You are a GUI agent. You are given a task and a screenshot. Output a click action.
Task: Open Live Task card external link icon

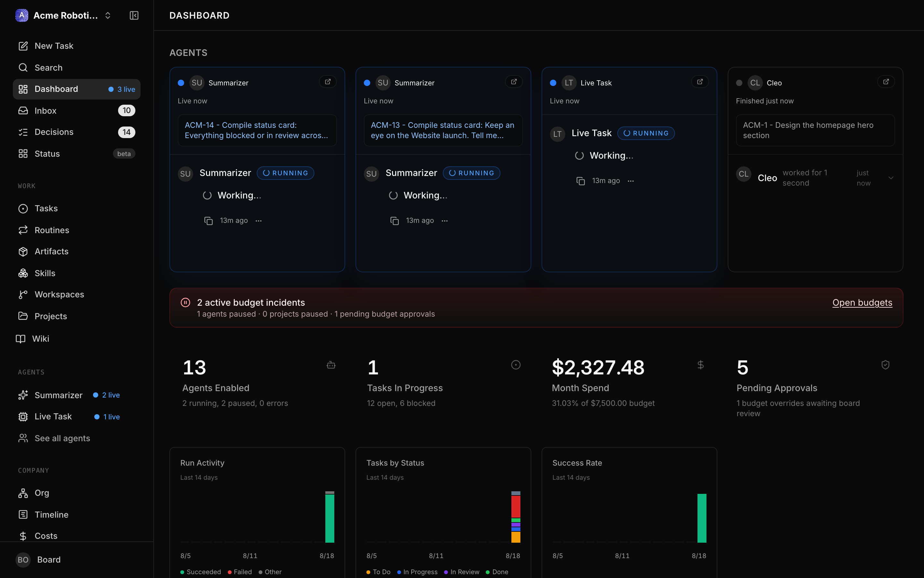pos(700,82)
